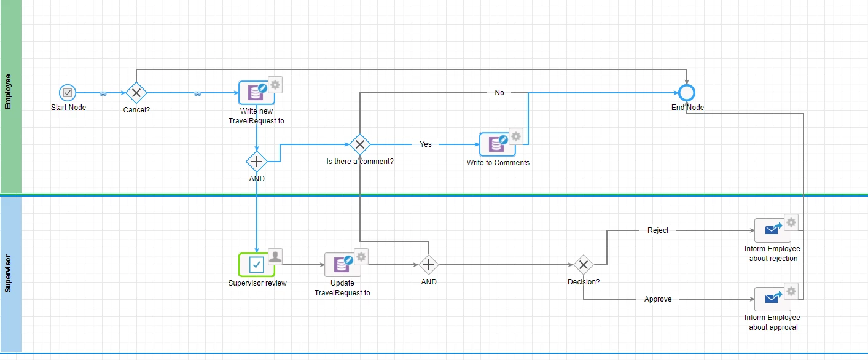The height and width of the screenshot is (360, 868).
Task: Click the 'Start Node' label text
Action: (x=68, y=108)
